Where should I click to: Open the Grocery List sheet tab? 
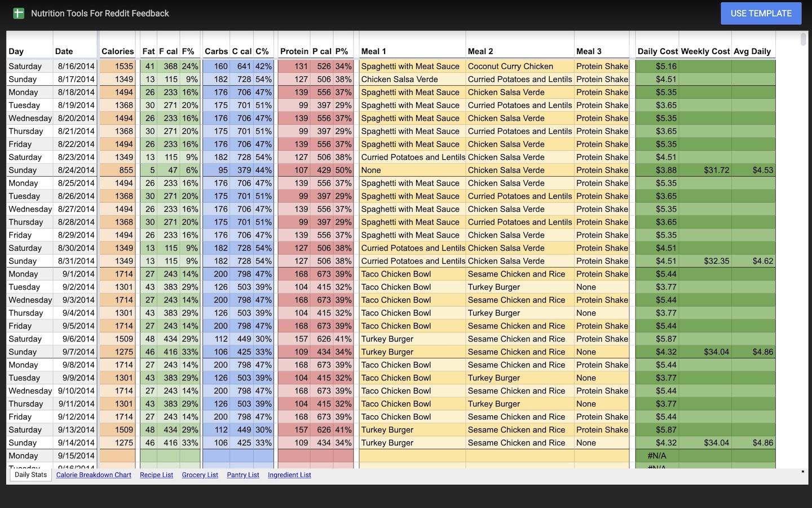200,475
